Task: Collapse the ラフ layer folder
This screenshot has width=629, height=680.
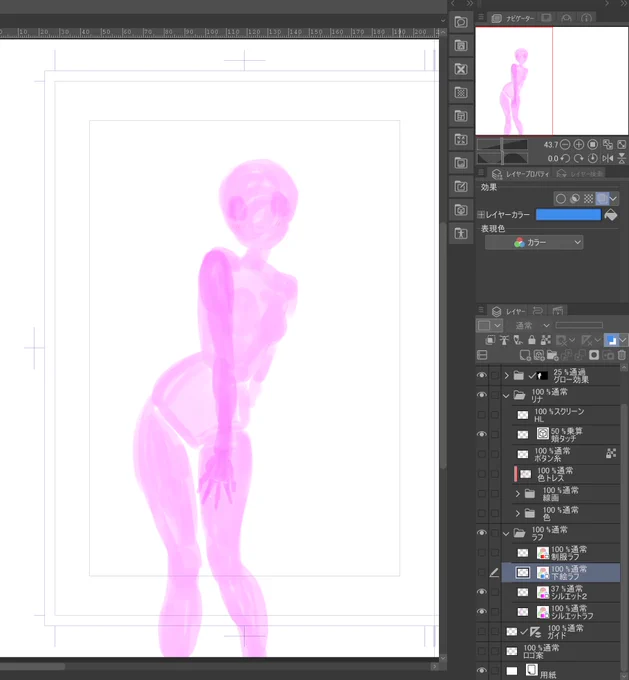Action: click(x=506, y=533)
